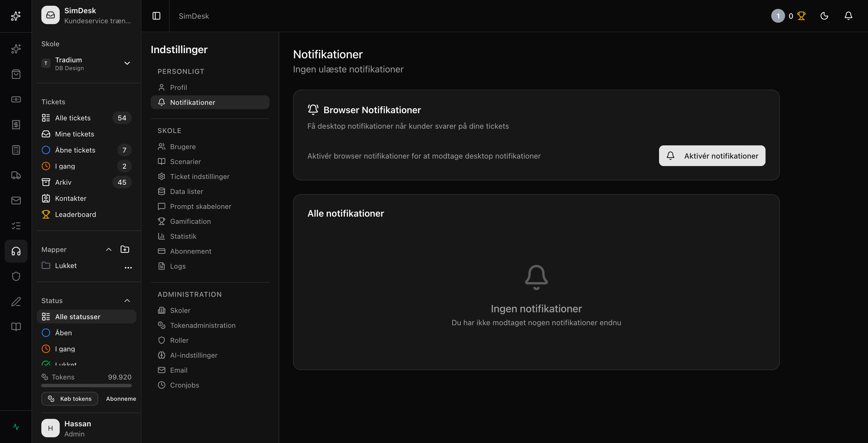Screen dimensions: 868x443
Task: Open the notification bell in top bar
Action: [848, 16]
